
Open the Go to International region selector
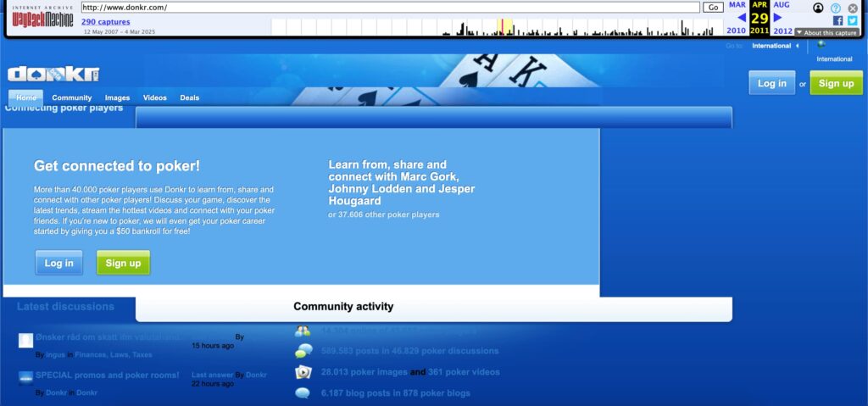[775, 46]
